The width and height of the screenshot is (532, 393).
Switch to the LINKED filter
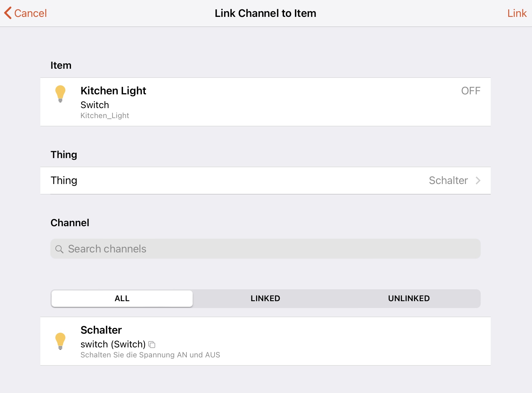[265, 298]
